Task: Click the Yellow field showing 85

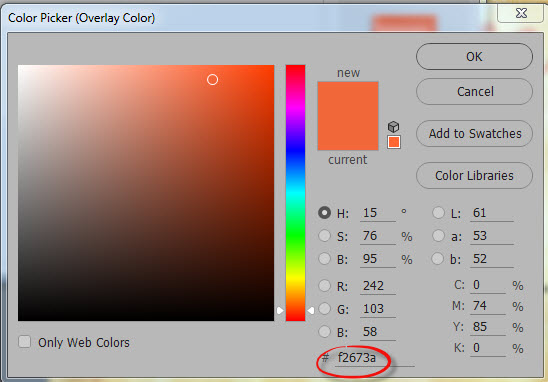Action: click(488, 327)
